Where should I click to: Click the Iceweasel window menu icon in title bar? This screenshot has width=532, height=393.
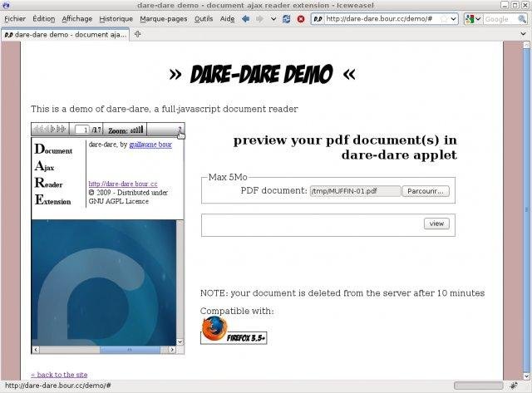6,5
